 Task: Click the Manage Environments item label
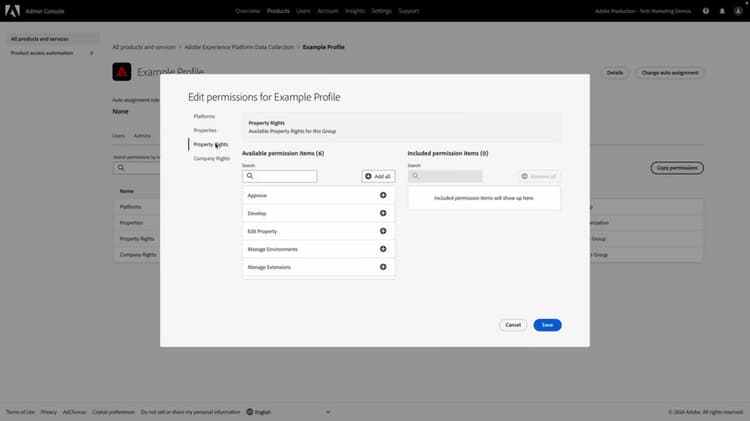(273, 249)
